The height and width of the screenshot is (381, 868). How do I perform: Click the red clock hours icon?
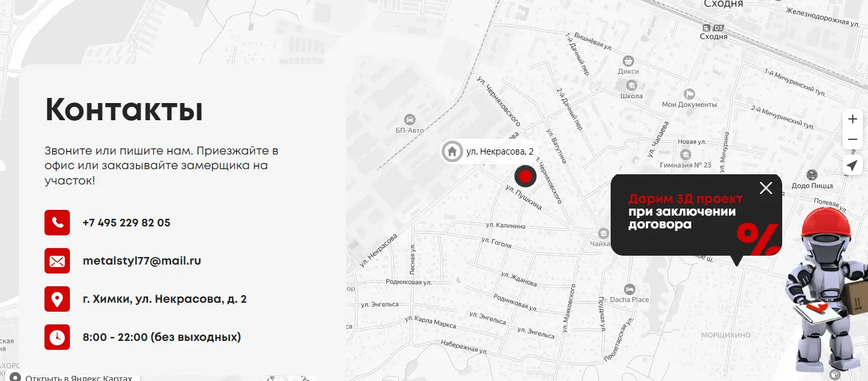[x=57, y=337]
